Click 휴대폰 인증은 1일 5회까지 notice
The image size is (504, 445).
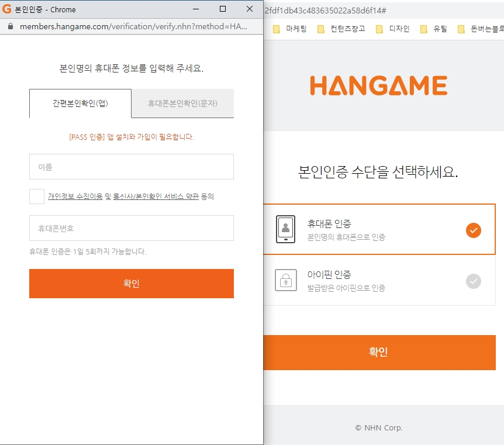88,251
